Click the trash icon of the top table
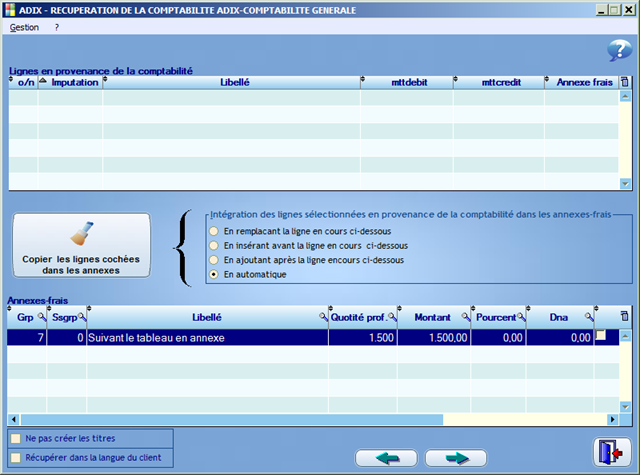The width and height of the screenshot is (640, 475). tap(625, 82)
